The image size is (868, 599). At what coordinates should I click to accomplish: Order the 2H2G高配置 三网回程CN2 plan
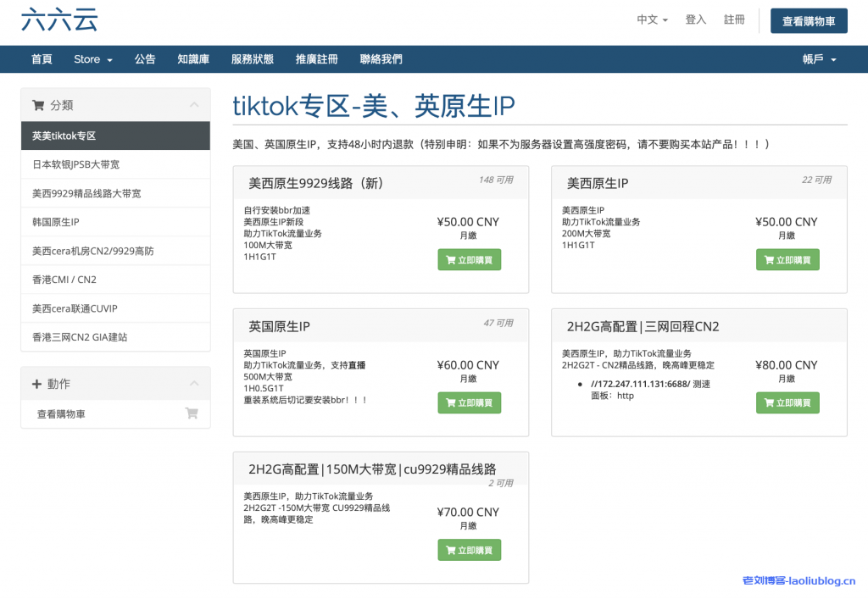tap(787, 403)
